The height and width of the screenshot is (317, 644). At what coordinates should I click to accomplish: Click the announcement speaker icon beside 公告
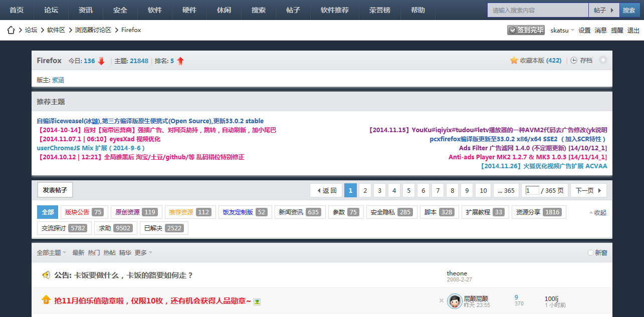(46, 275)
